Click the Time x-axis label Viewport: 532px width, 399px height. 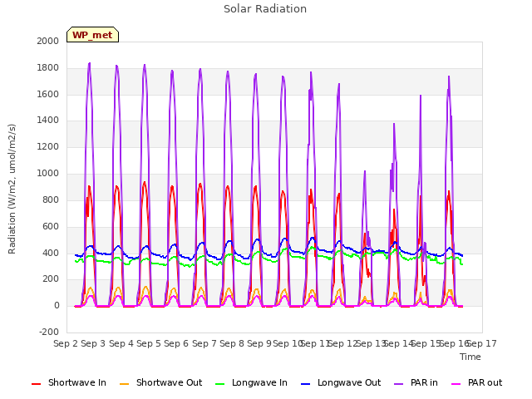click(470, 357)
